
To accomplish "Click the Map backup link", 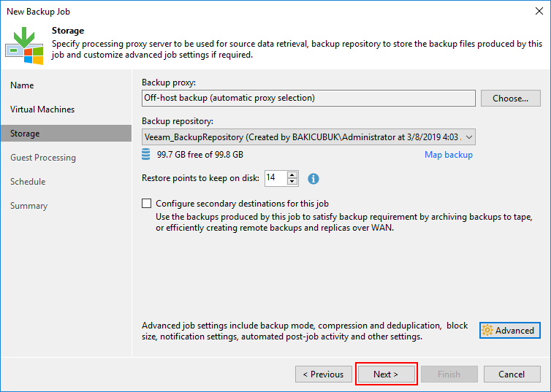I will [x=449, y=155].
